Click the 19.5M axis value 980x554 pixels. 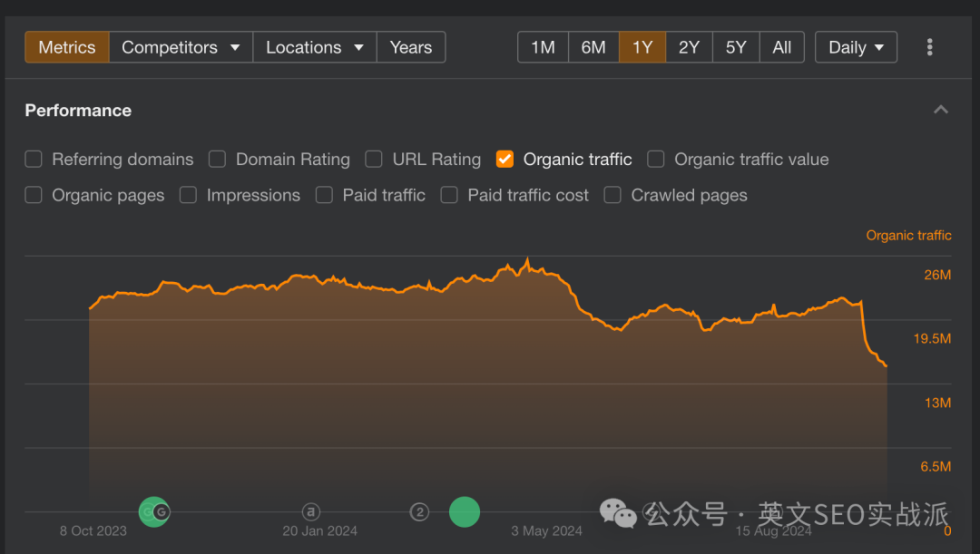pos(932,338)
